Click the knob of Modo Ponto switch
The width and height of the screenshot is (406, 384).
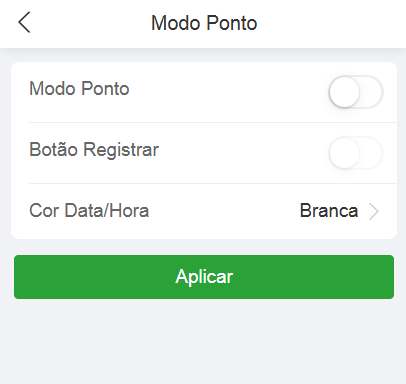[x=344, y=92]
